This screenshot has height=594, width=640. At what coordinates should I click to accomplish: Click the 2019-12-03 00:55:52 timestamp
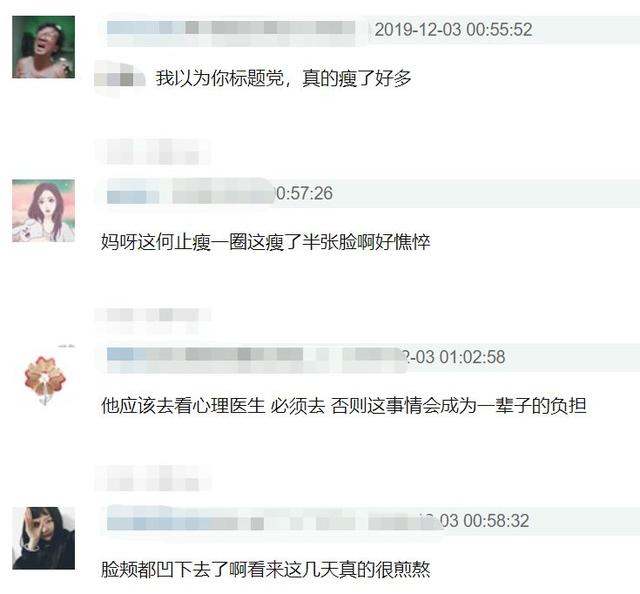coord(453,30)
